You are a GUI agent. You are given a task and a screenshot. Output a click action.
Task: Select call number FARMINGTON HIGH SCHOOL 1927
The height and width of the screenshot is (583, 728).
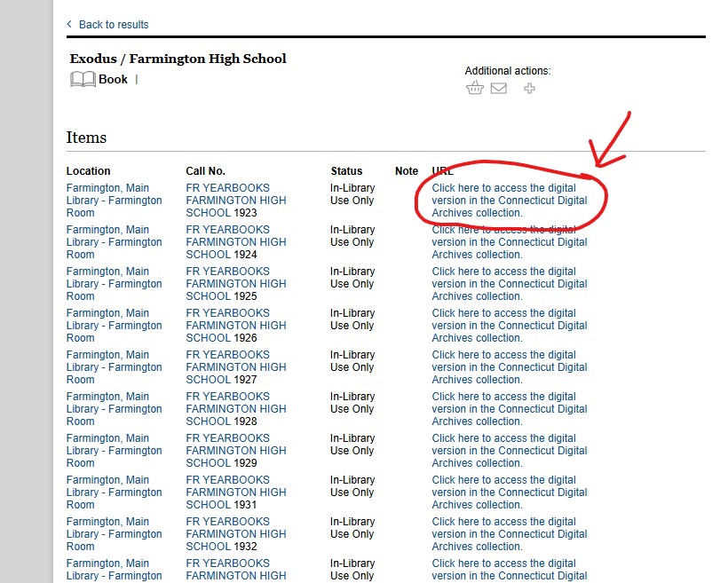tap(236, 367)
